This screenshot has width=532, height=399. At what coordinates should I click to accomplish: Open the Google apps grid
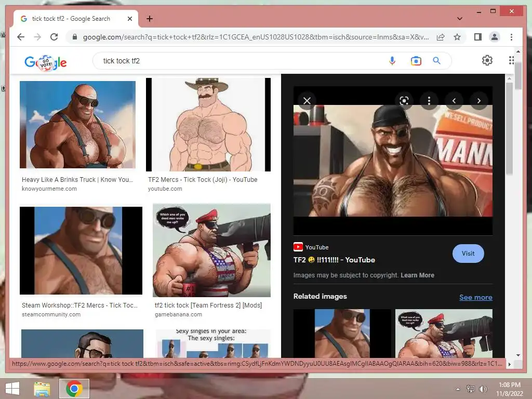511,60
